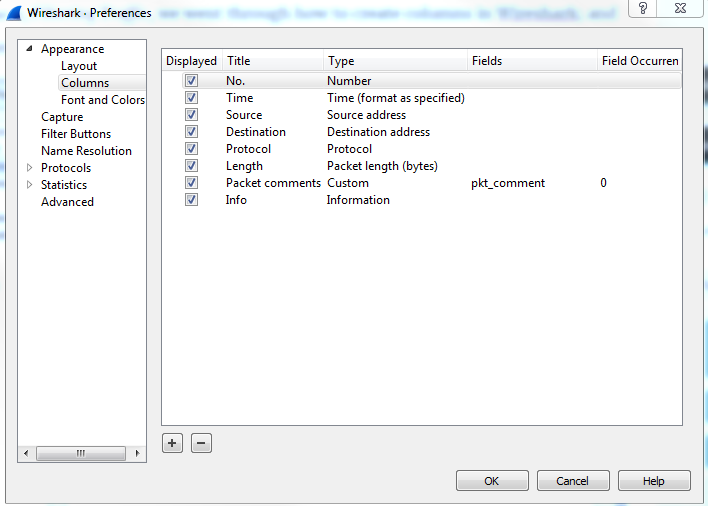The width and height of the screenshot is (708, 506).
Task: Click the Displayed column header
Action: click(191, 60)
